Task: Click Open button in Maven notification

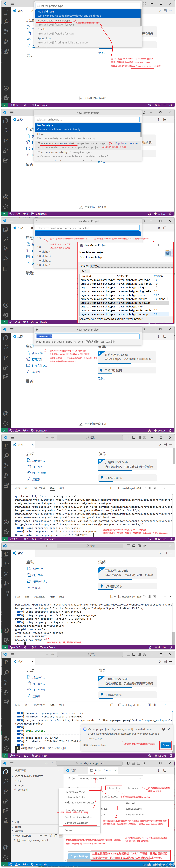Action: 165,745
